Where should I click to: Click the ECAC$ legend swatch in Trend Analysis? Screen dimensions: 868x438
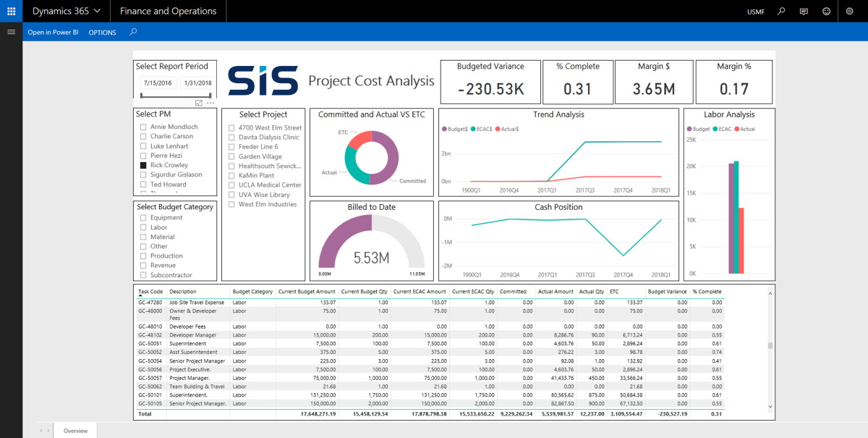pyautogui.click(x=472, y=129)
